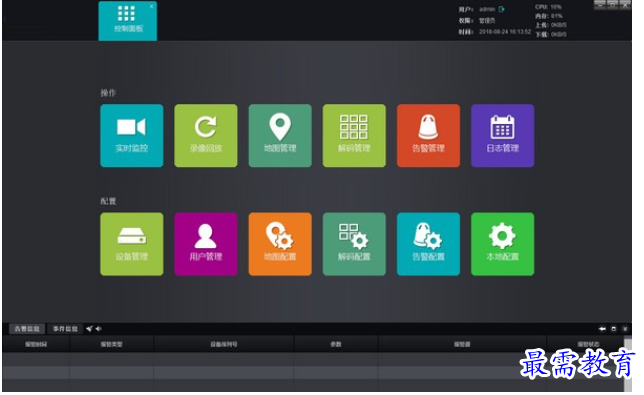
Task: Click the 上传 upload speed readout
Action: coord(551,25)
